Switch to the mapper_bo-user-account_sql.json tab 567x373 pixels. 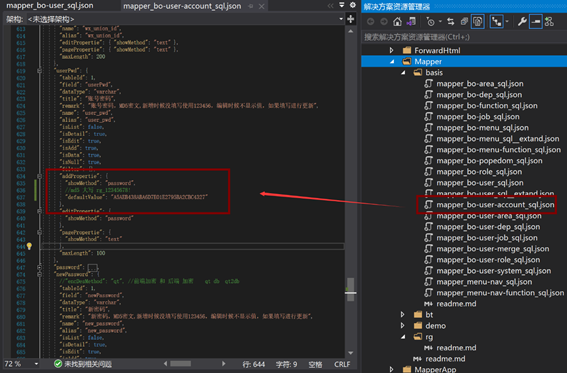tap(182, 6)
